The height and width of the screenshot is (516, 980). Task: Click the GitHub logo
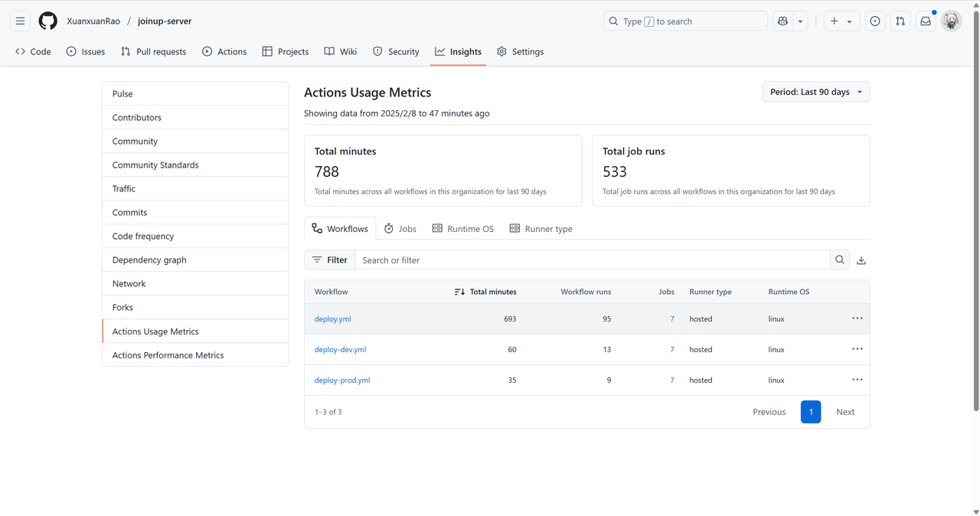48,21
